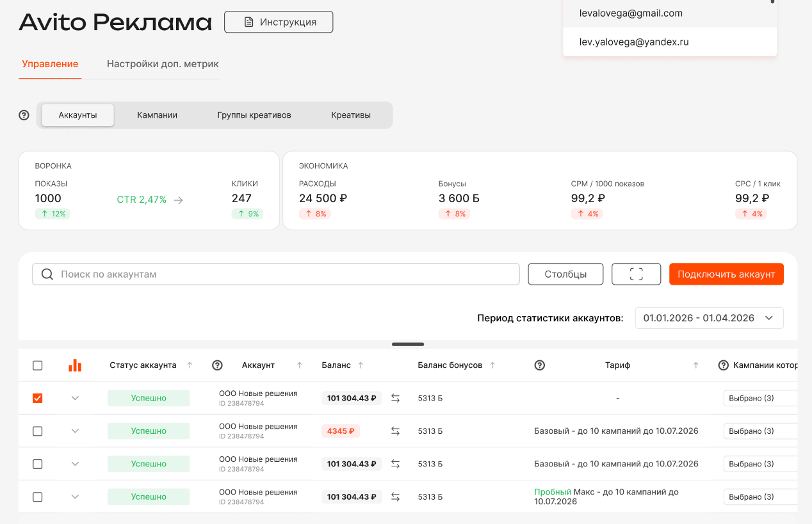Click the help icon next to Аккаунт column

click(x=217, y=365)
